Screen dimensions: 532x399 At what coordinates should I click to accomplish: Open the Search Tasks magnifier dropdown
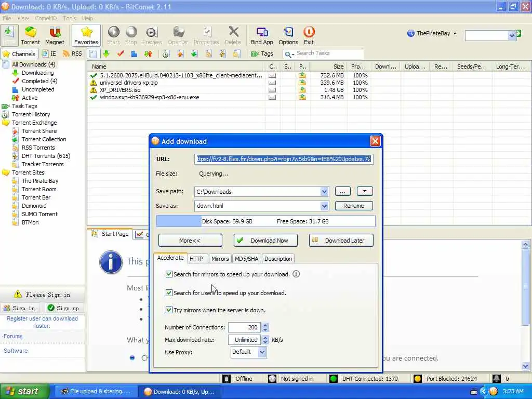point(289,54)
